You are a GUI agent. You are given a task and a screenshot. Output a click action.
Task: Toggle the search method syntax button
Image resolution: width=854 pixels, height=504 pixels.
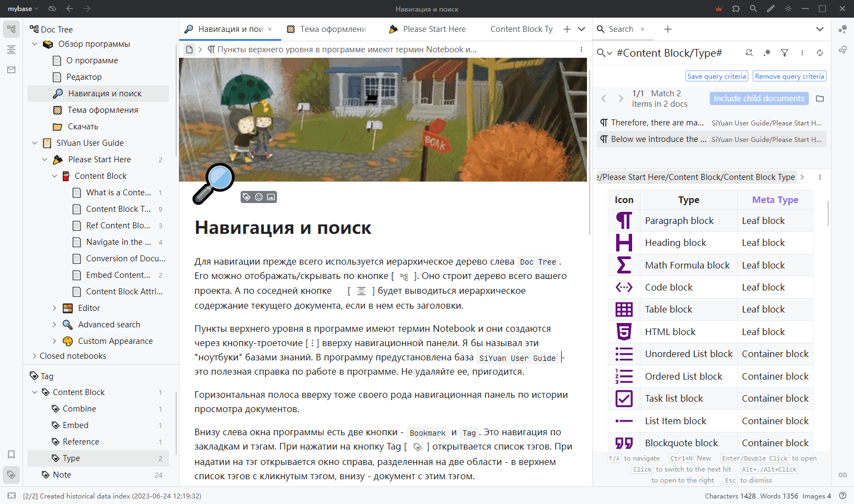pos(767,53)
